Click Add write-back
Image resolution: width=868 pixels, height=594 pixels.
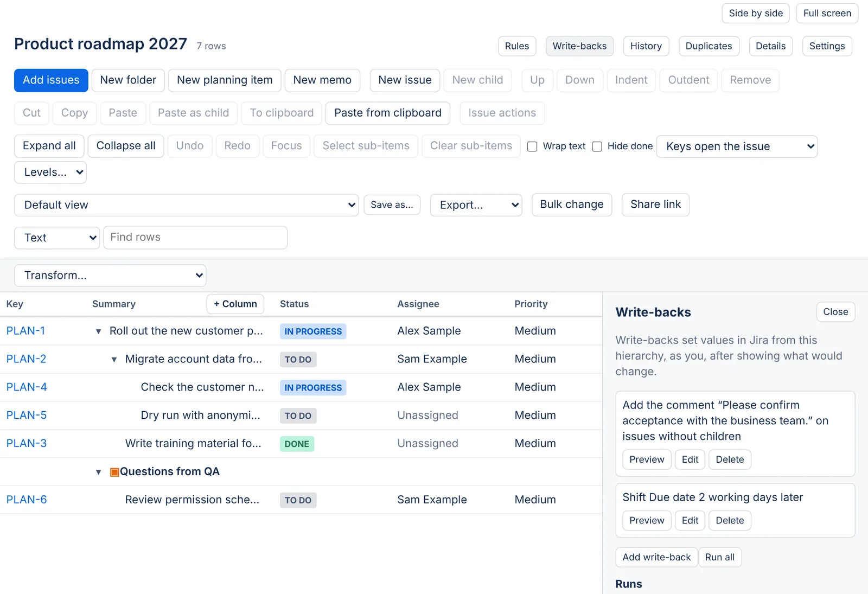pos(656,557)
